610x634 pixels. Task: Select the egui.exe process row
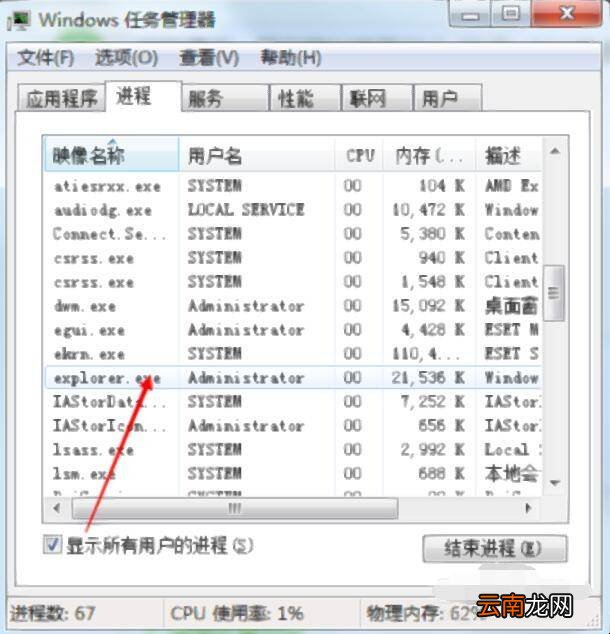pyautogui.click(x=293, y=330)
